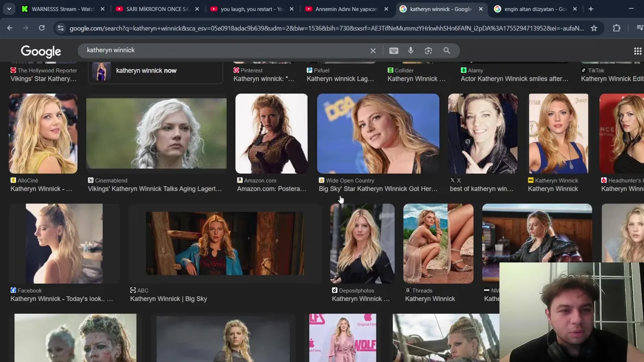The height and width of the screenshot is (362, 644).
Task: Open the Threads image thumbnail
Action: pos(438,243)
